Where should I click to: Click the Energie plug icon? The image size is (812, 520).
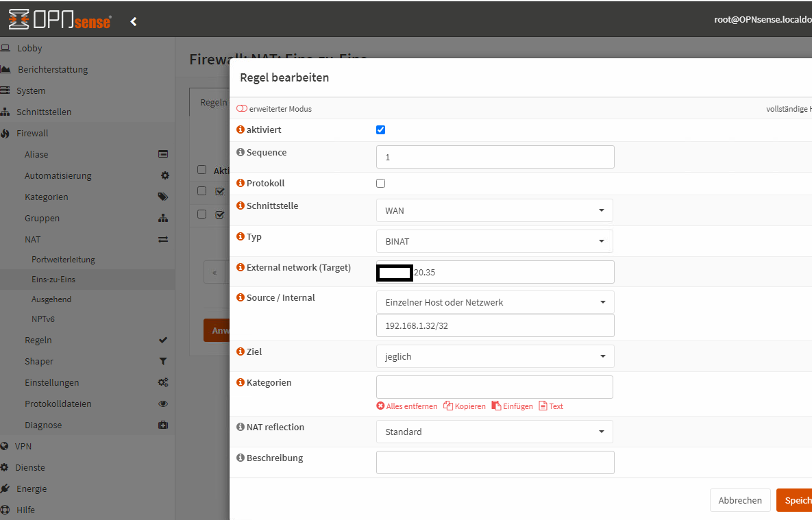coord(5,489)
